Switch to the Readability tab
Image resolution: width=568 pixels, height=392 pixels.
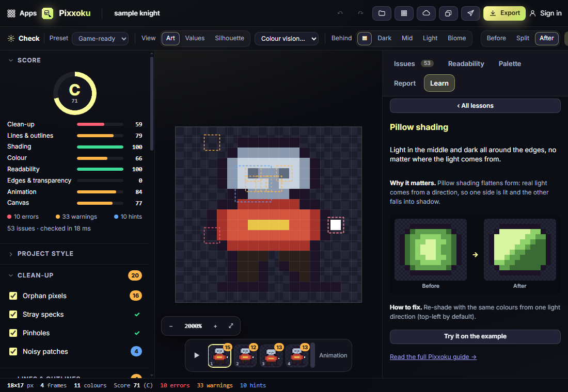point(466,64)
